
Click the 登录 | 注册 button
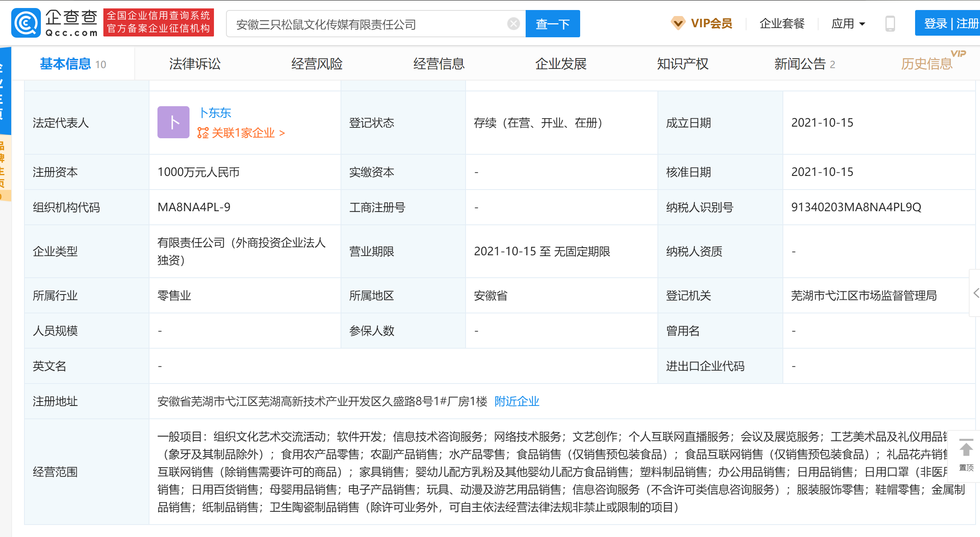(x=948, y=23)
